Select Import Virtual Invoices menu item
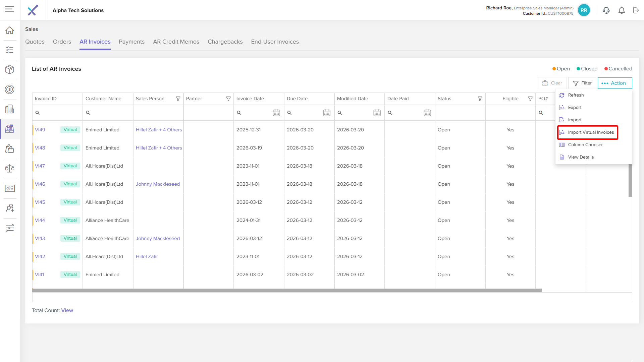The height and width of the screenshot is (362, 644). coord(591,132)
